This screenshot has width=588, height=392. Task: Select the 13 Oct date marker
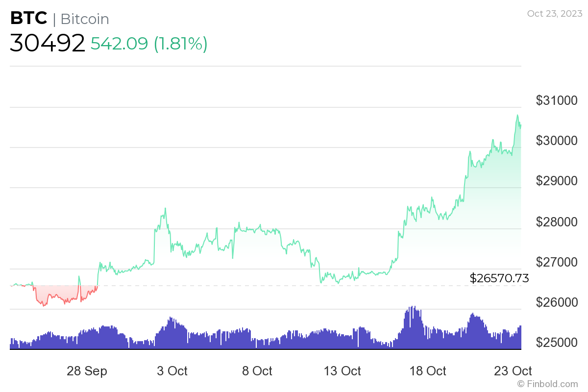point(343,371)
